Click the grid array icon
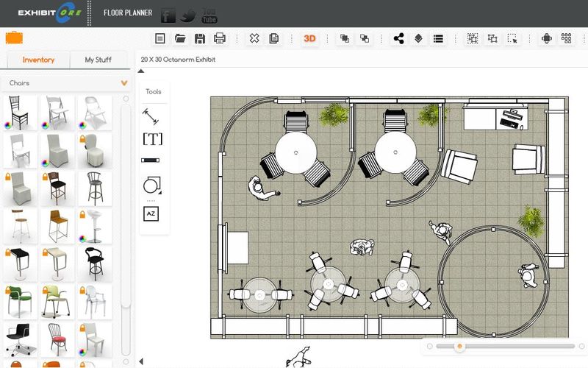Viewport: 588px width, 368px height. (566, 38)
